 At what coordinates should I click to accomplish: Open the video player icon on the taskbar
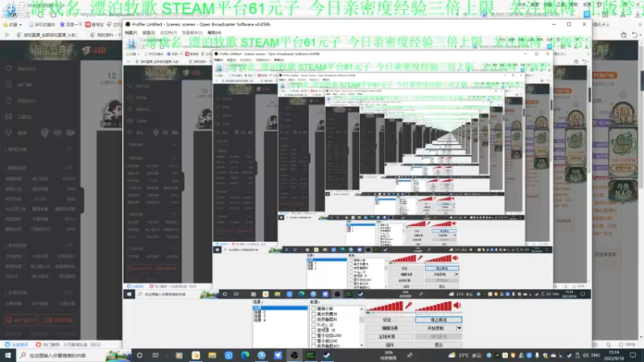[179, 356]
